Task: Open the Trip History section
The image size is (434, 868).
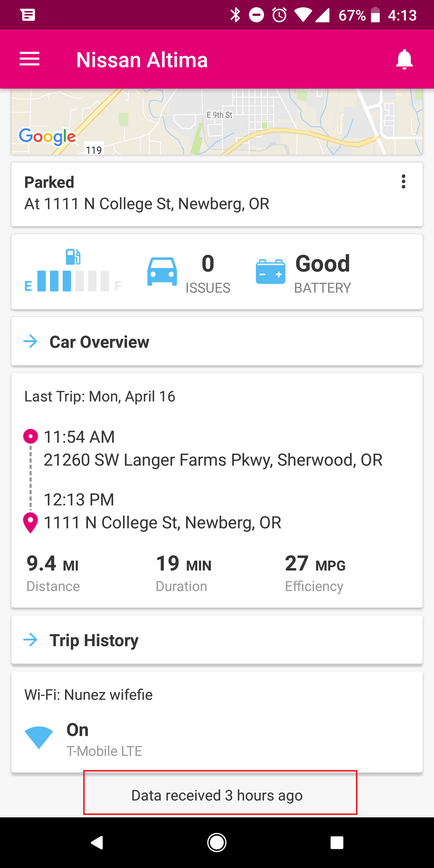Action: tap(94, 640)
